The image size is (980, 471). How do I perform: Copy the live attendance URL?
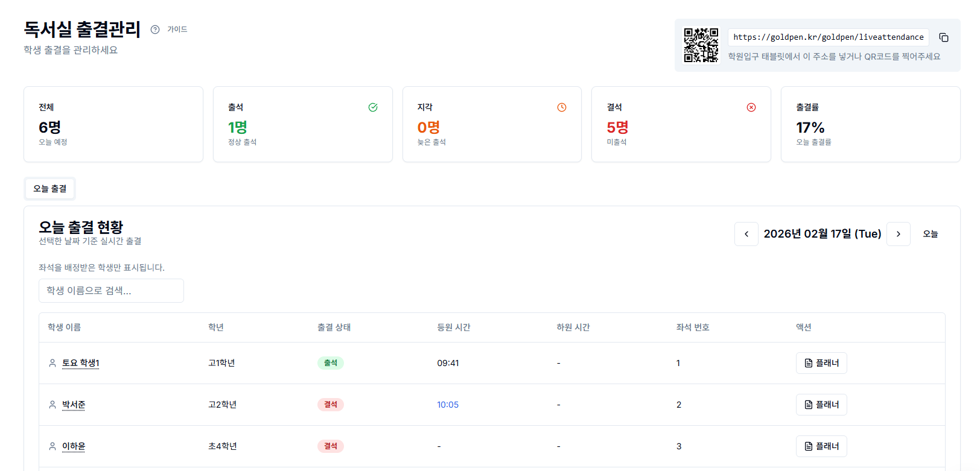(x=944, y=37)
